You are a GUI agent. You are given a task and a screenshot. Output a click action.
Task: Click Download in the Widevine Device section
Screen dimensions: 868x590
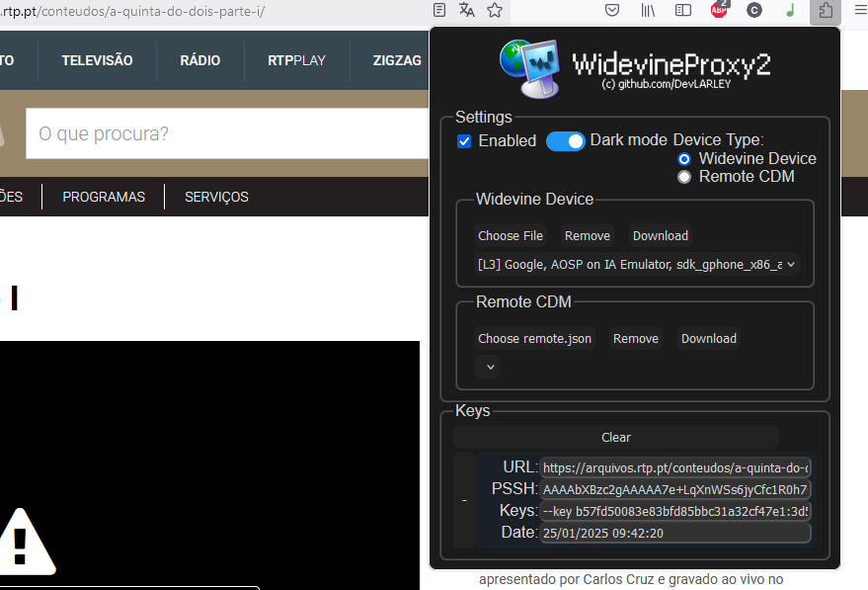tap(661, 236)
